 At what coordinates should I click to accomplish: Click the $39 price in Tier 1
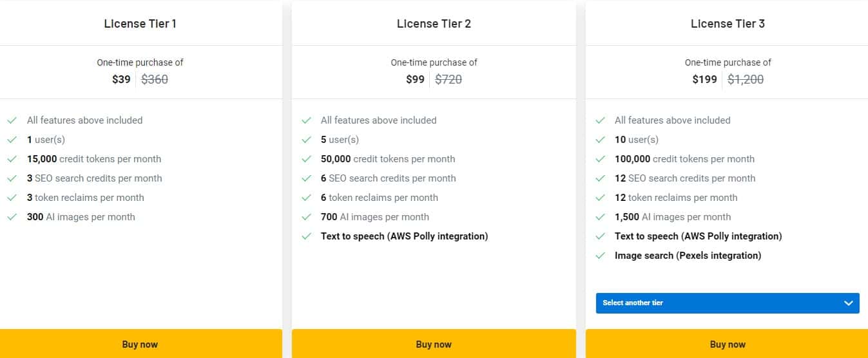point(121,80)
